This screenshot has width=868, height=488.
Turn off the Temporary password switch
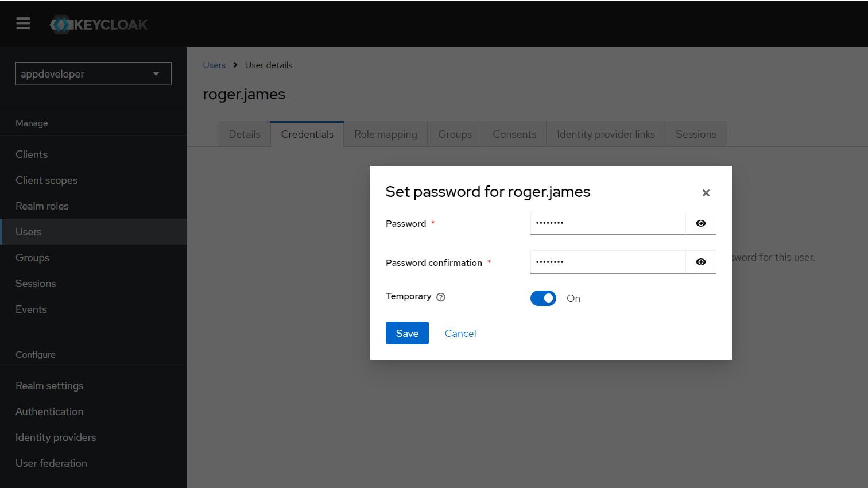543,299
